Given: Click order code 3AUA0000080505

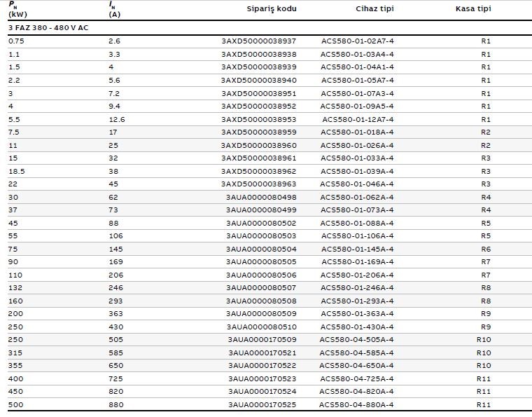Looking at the screenshot, I should pyautogui.click(x=261, y=262).
